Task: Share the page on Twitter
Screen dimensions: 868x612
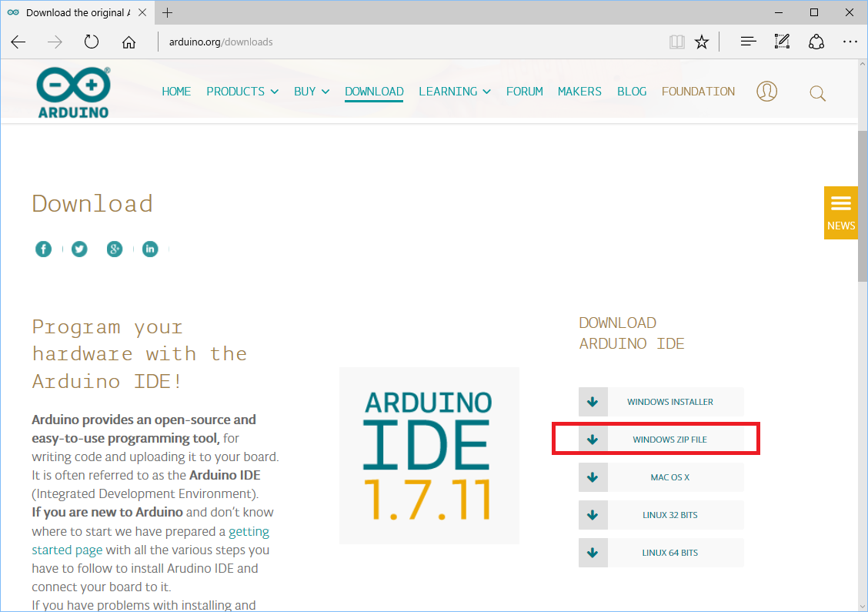Action: (x=79, y=249)
